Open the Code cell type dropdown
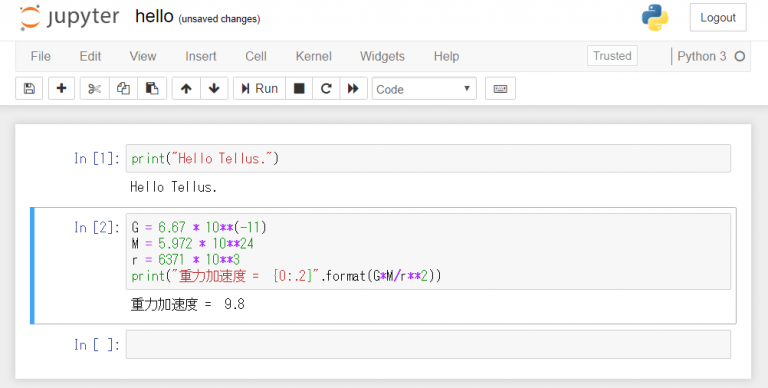Viewport: 768px width, 388px height. point(424,89)
